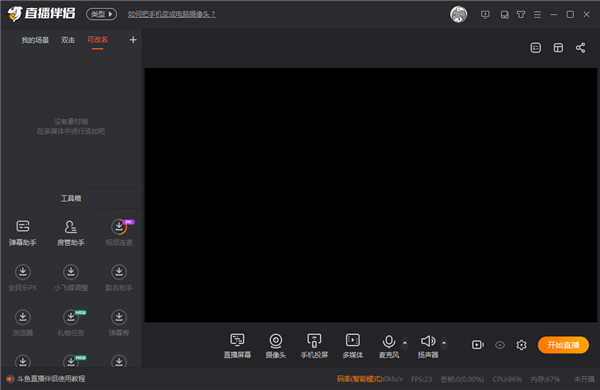Open the 弹幕助手 tool
Image resolution: width=600 pixels, height=390 pixels.
click(23, 233)
